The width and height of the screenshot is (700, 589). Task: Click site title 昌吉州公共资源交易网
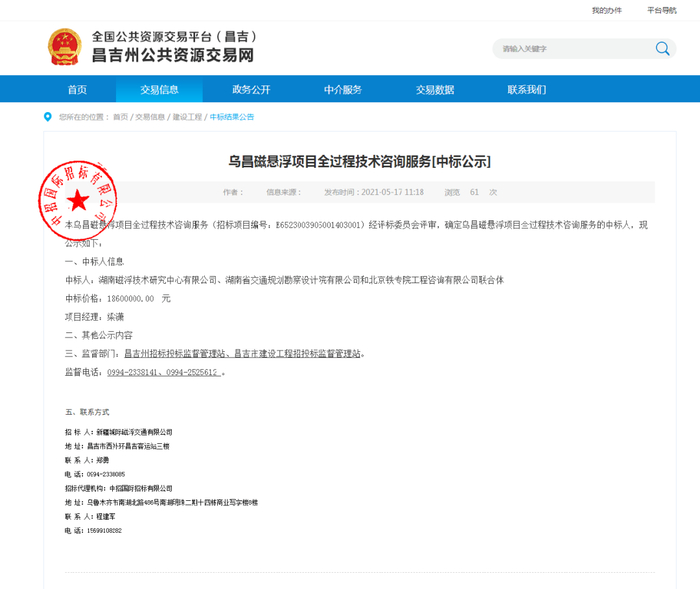coord(173,55)
